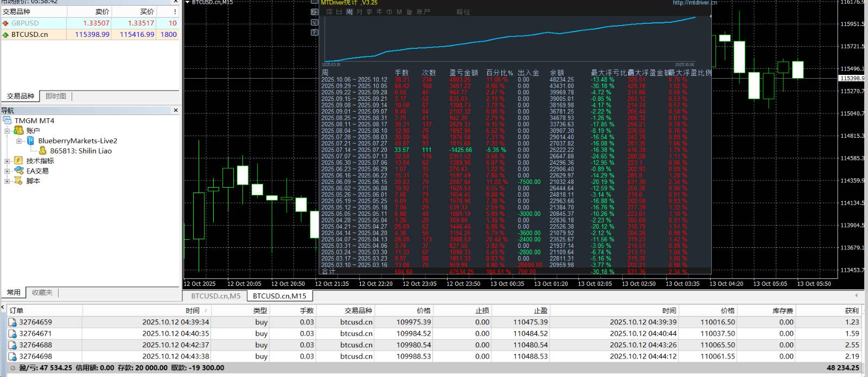Select the 账户 tab in MTDriver panel
This screenshot has width=868, height=377.
coord(423,12)
